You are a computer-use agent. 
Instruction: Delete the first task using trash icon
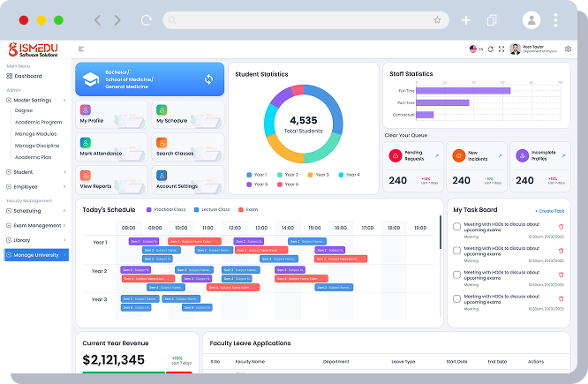click(561, 227)
